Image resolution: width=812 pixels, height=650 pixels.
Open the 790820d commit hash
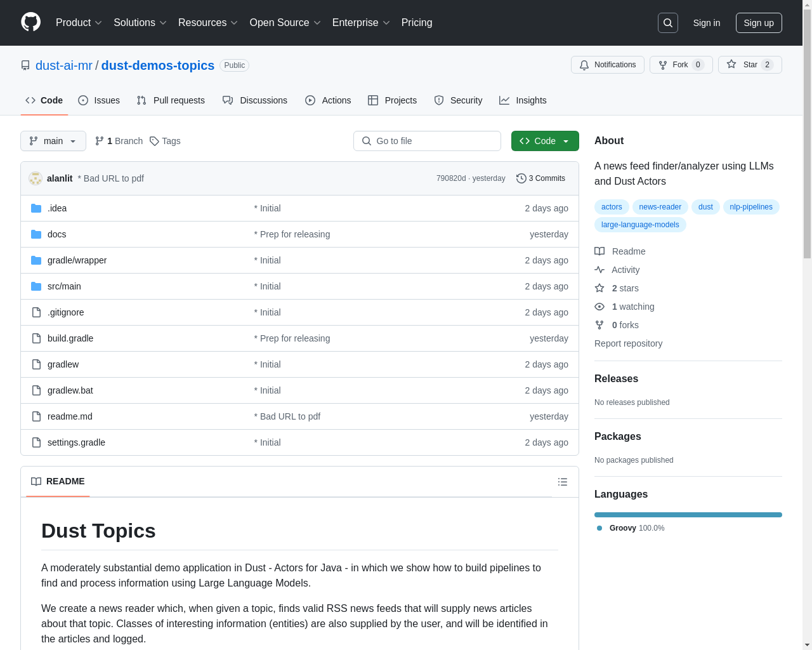pyautogui.click(x=451, y=178)
